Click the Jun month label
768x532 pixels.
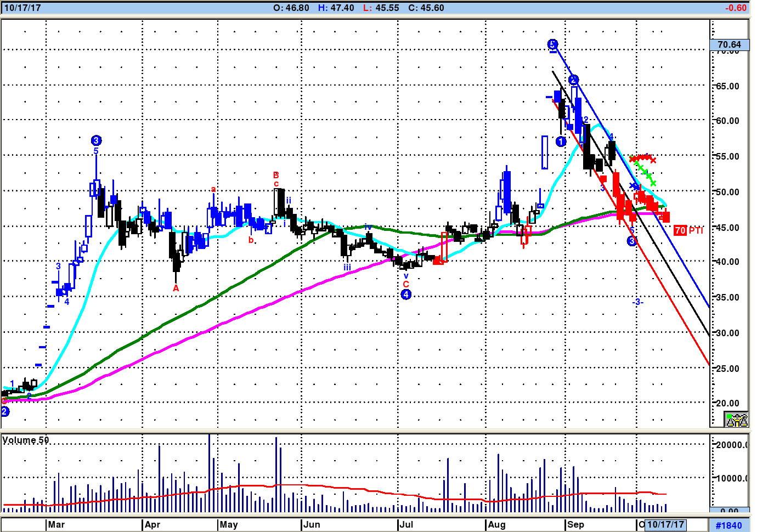[x=312, y=524]
